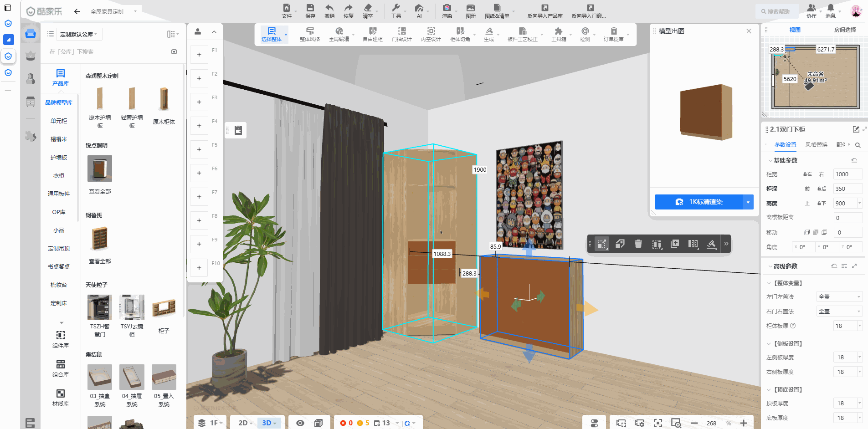This screenshot has height=429, width=868.
Task: Select the 房间选择 tab
Action: click(x=845, y=30)
